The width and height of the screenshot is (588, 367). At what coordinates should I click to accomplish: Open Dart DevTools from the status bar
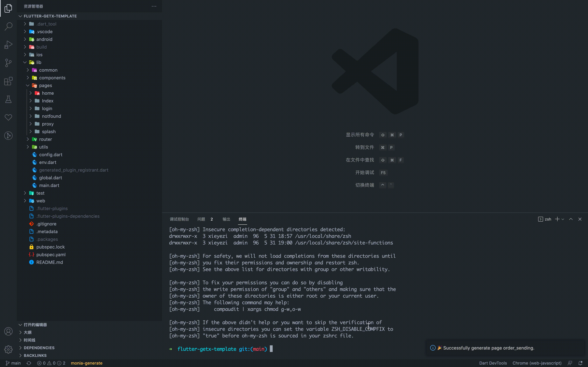[493, 363]
